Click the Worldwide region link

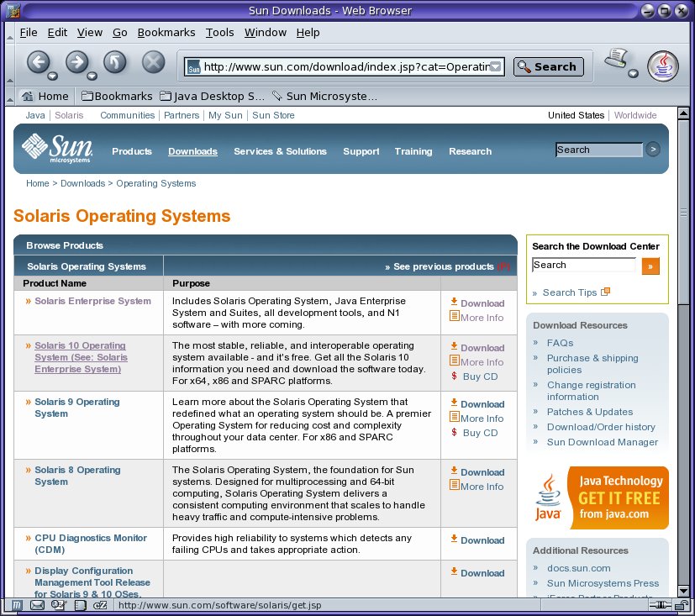point(635,115)
